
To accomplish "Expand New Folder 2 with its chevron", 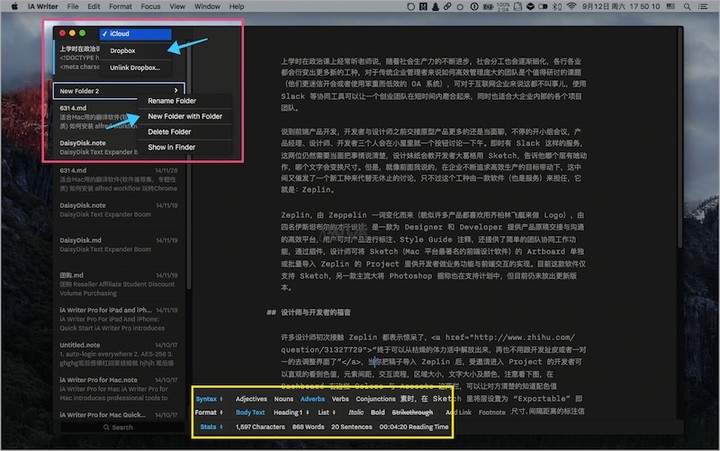I will (x=176, y=91).
